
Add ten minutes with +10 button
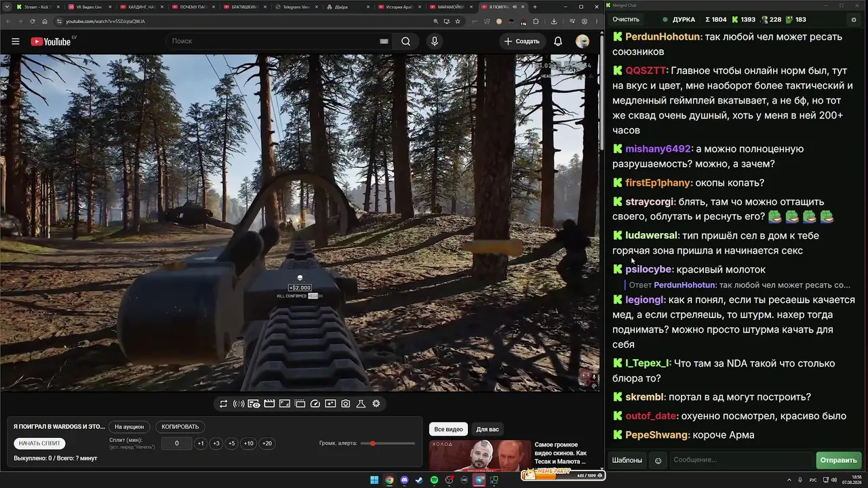[x=248, y=443]
